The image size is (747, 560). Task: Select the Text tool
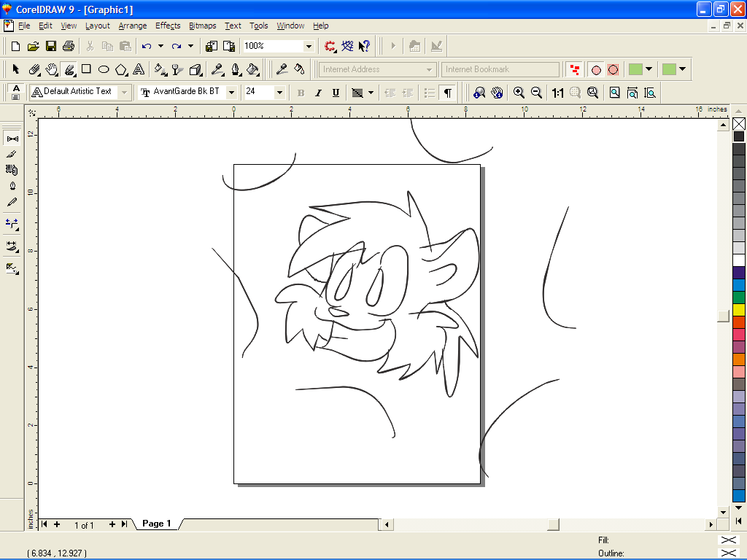point(139,69)
